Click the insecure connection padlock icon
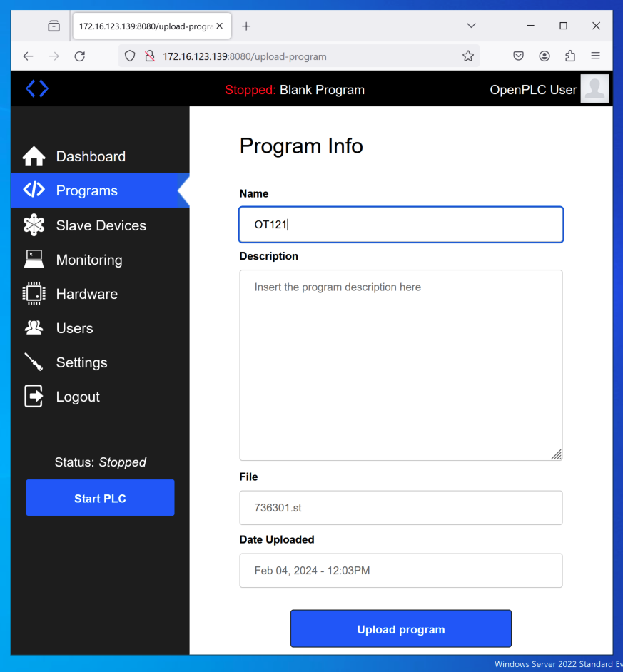Image resolution: width=623 pixels, height=672 pixels. (x=150, y=56)
